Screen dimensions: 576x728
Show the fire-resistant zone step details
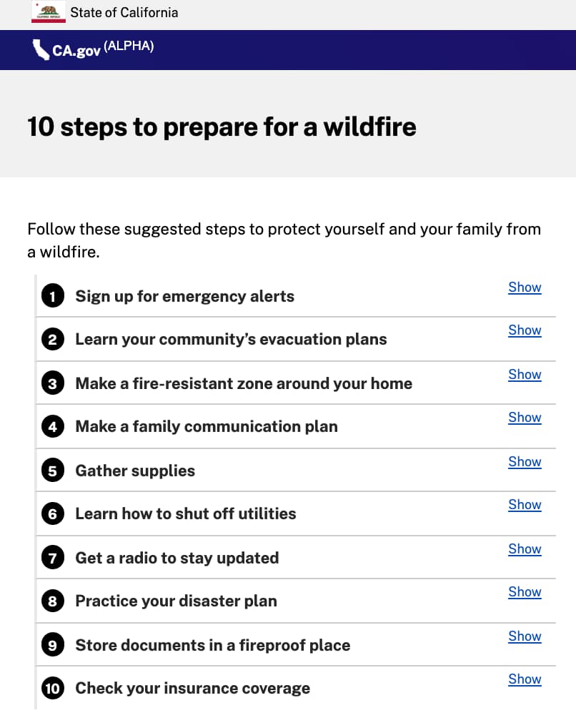pos(525,375)
